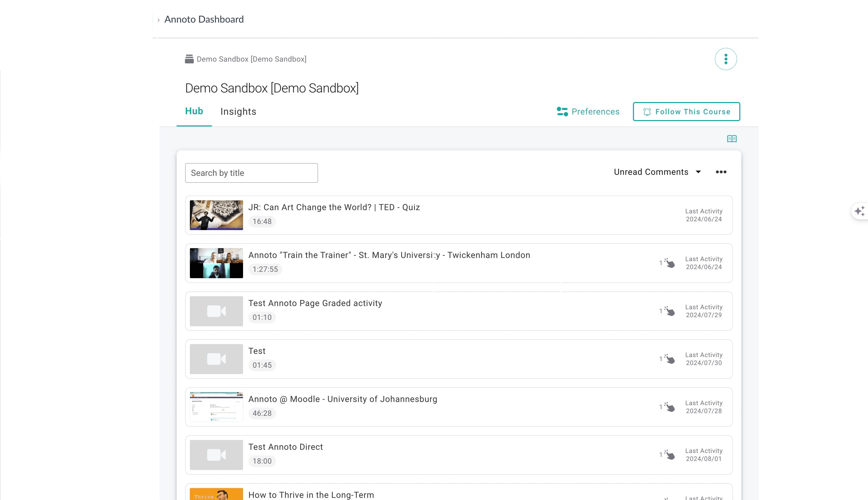Click interaction hand icon on the Test 01:45 row

point(669,359)
